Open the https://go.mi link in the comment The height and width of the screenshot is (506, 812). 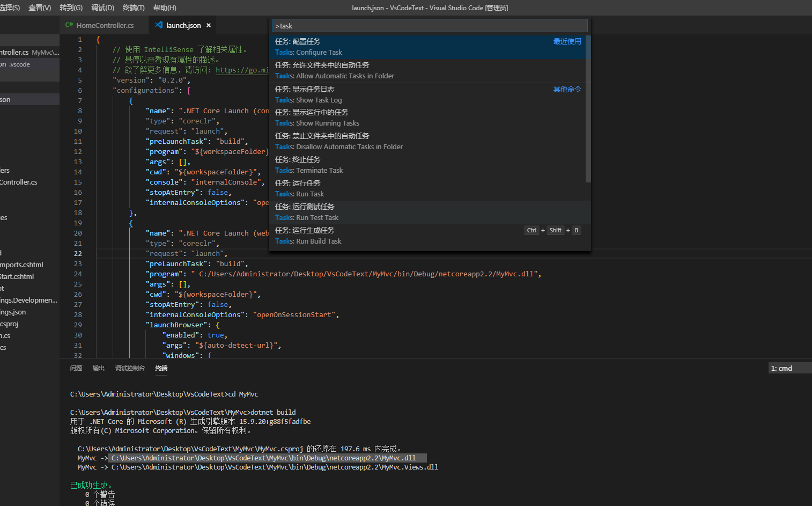[x=242, y=70]
